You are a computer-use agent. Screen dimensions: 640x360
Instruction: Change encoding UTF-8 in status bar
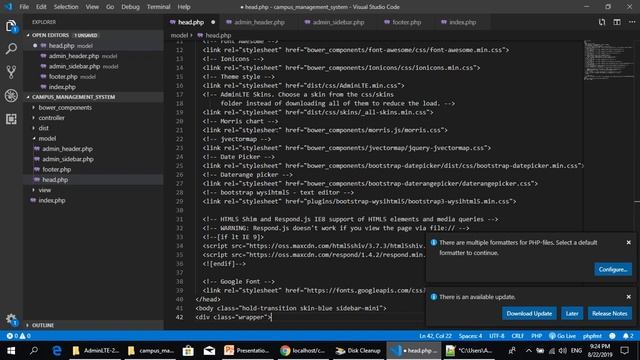click(497, 336)
